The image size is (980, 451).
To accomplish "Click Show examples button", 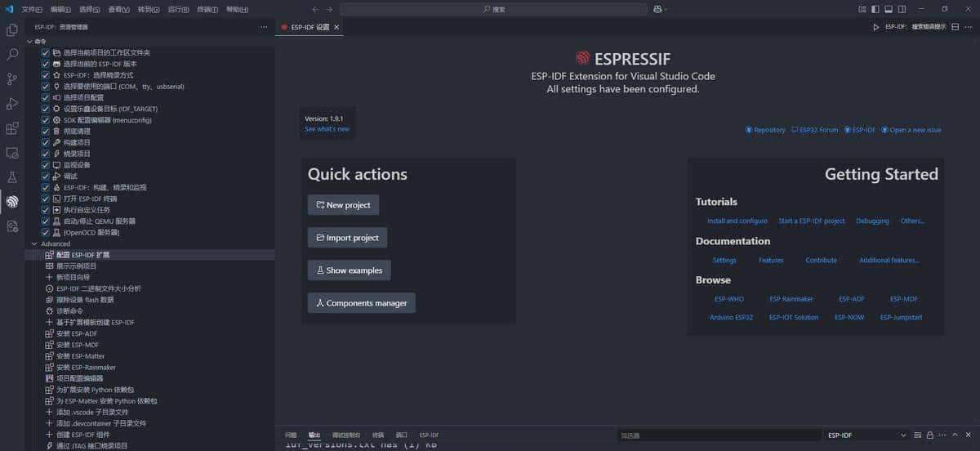I will (x=349, y=270).
